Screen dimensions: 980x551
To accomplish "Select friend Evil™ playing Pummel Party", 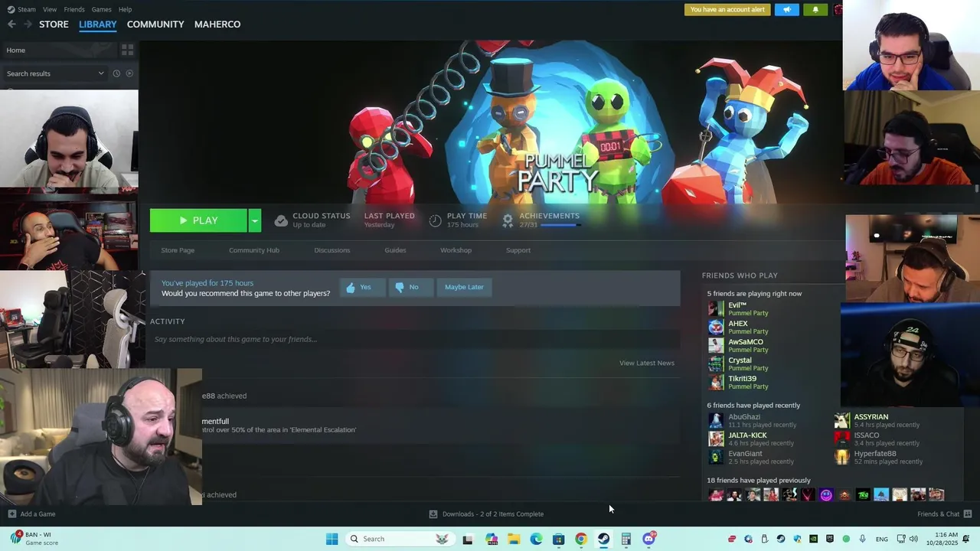I will (x=737, y=308).
